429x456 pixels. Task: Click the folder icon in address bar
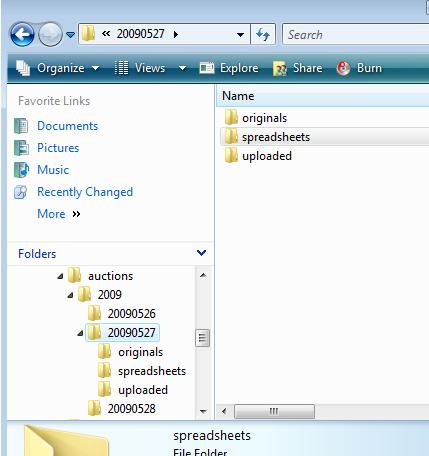[88, 34]
